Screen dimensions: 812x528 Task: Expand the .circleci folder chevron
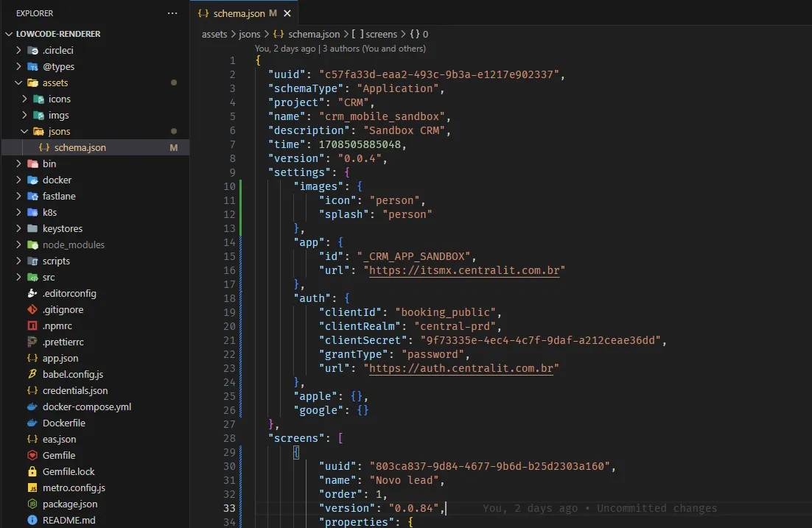tap(18, 50)
